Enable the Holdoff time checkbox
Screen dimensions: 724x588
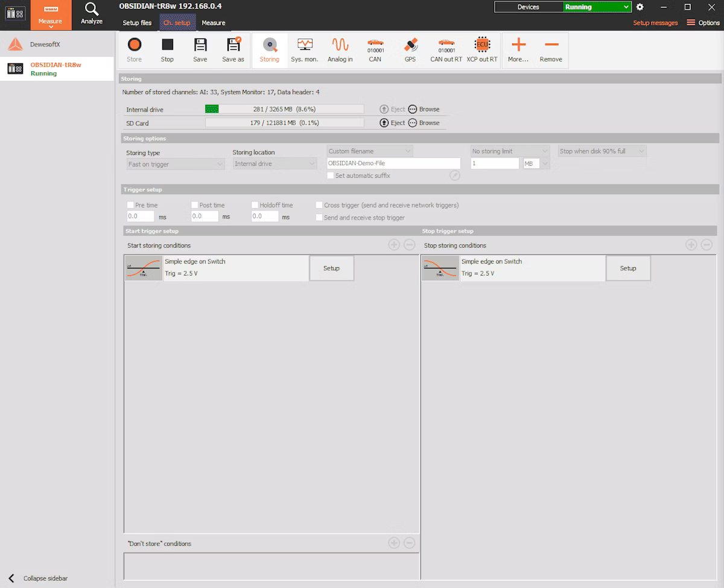(255, 205)
